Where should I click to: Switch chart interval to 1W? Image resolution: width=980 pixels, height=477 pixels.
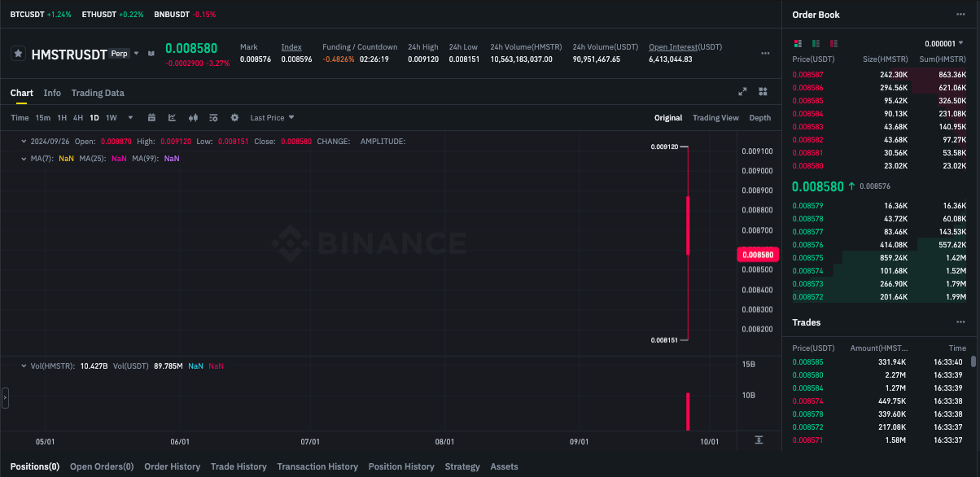pyautogui.click(x=112, y=118)
